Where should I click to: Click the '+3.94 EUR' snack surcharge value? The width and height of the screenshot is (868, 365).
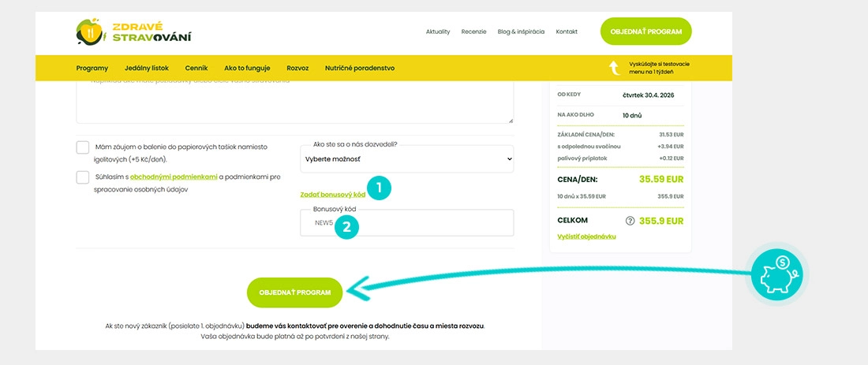pos(671,147)
